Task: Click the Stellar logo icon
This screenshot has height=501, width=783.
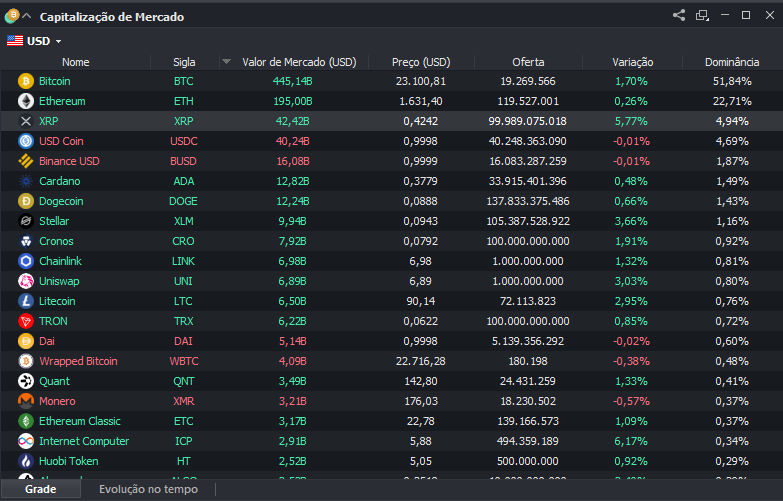Action: [26, 221]
